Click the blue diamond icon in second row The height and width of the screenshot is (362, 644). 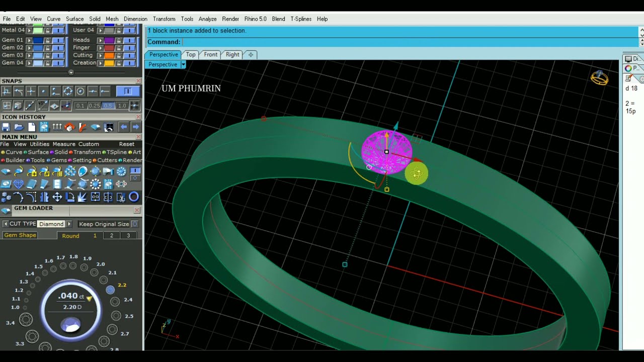18,184
